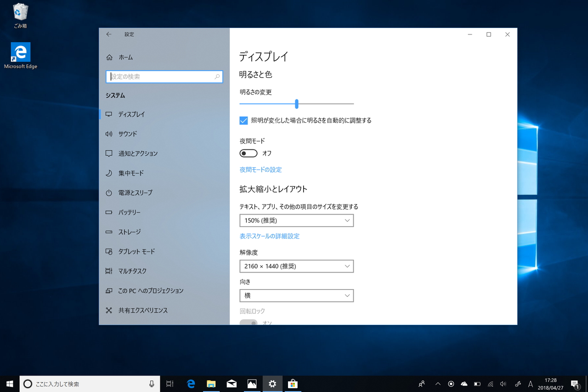Viewport: 588px width, 392px height.
Task: Toggle 回転ロック off
Action: (249, 323)
